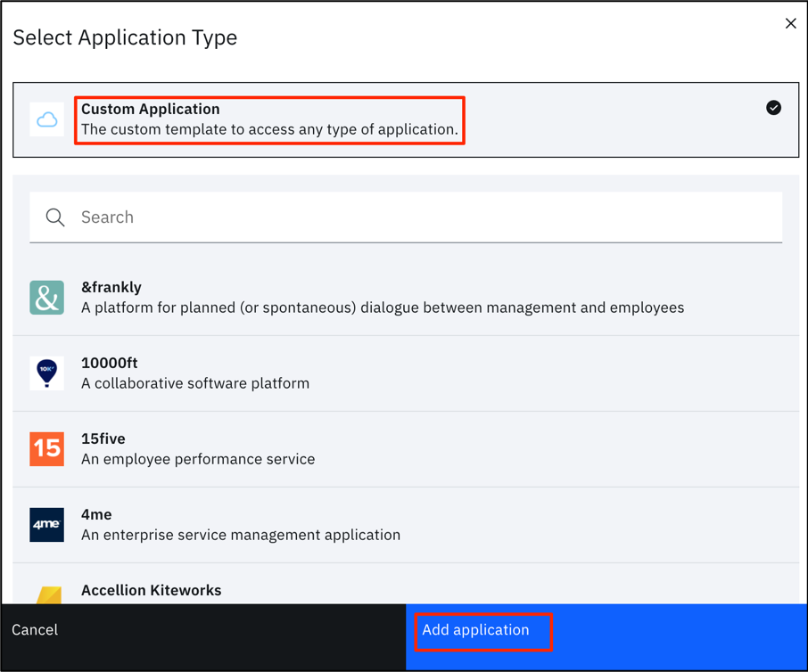Click the Accellion Kiteworks yellow logo
The height and width of the screenshot is (672, 808).
pos(49,594)
